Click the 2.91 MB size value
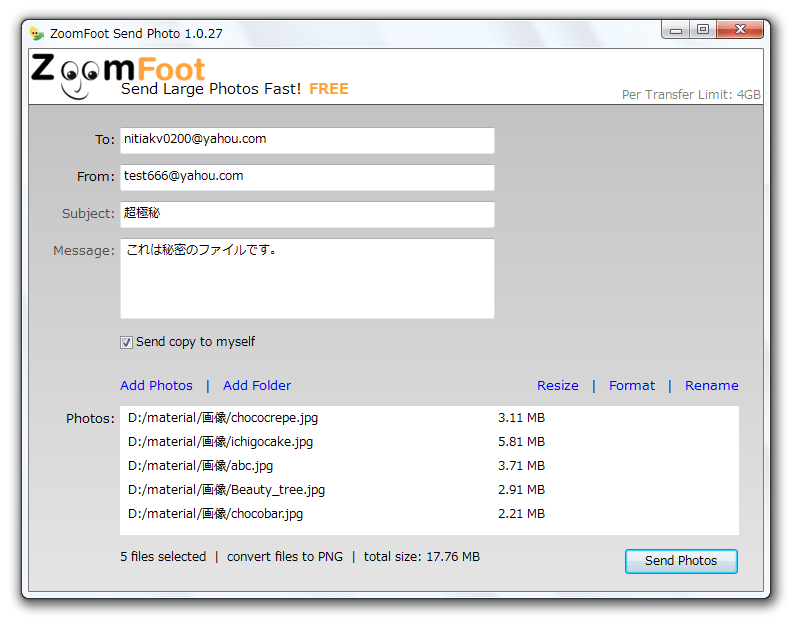 pos(521,490)
